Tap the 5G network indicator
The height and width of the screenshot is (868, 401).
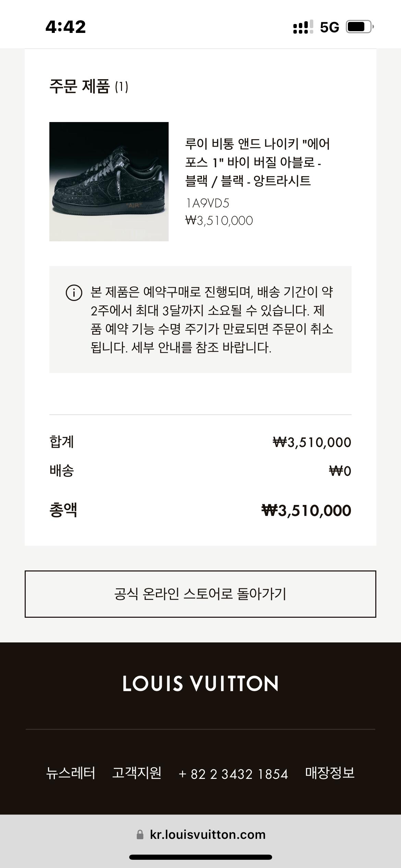click(x=329, y=27)
